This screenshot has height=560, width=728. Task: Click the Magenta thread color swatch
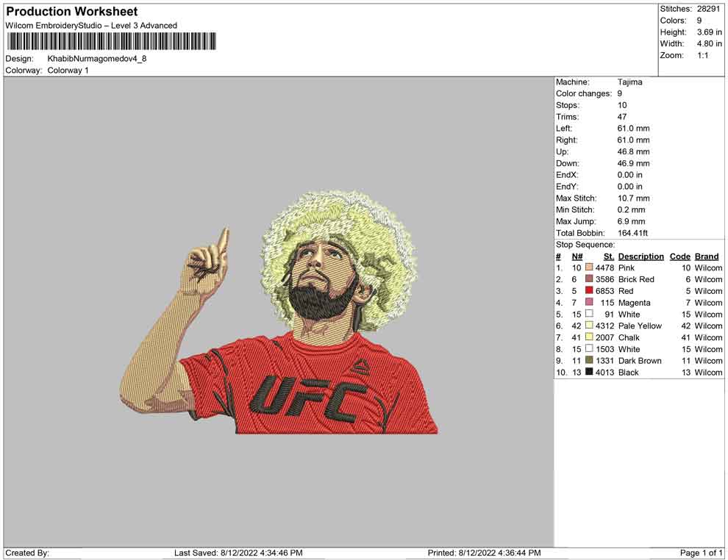click(x=589, y=302)
